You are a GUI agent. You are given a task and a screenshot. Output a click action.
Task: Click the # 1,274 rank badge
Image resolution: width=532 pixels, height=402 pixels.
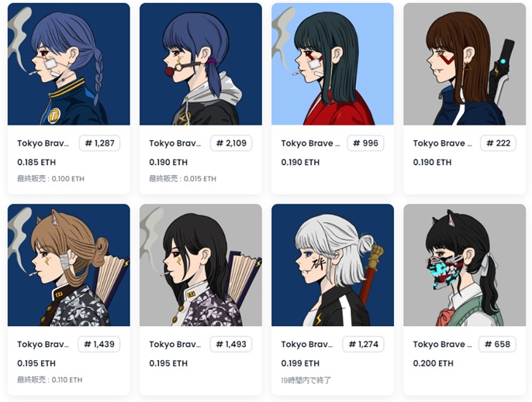[364, 344]
